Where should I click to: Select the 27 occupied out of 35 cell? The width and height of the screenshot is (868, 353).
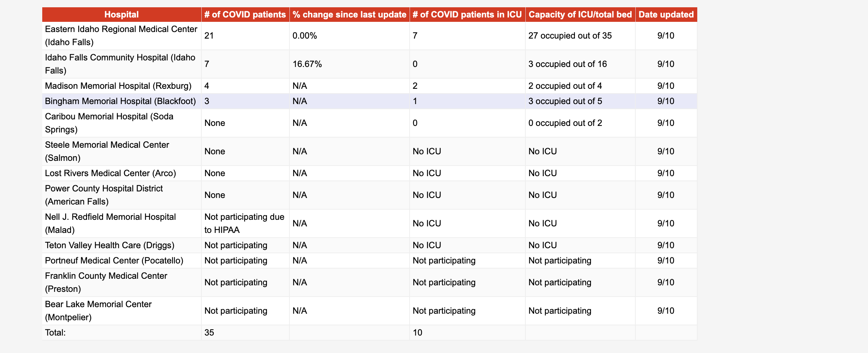(x=570, y=36)
